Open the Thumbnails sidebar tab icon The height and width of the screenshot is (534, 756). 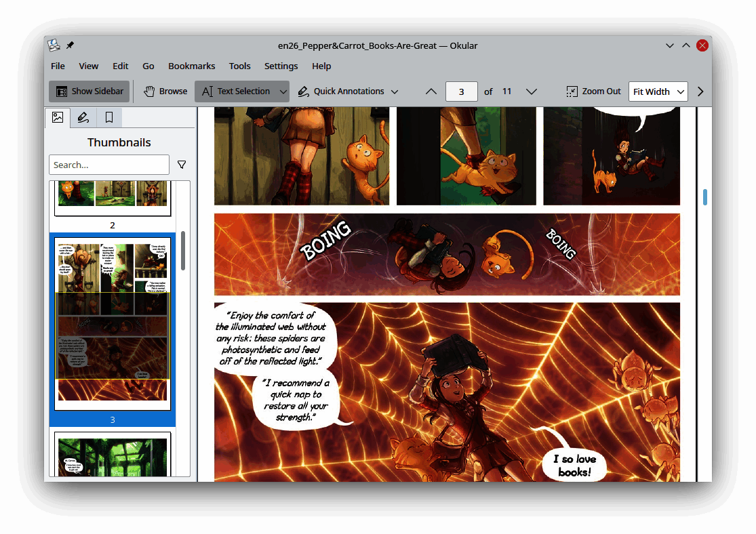click(x=58, y=117)
